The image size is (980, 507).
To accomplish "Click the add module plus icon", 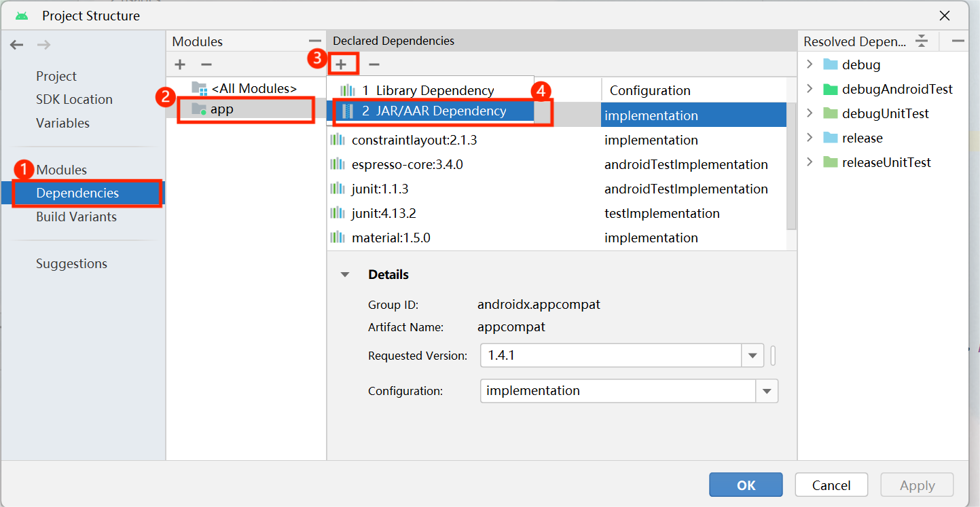I will [180, 64].
